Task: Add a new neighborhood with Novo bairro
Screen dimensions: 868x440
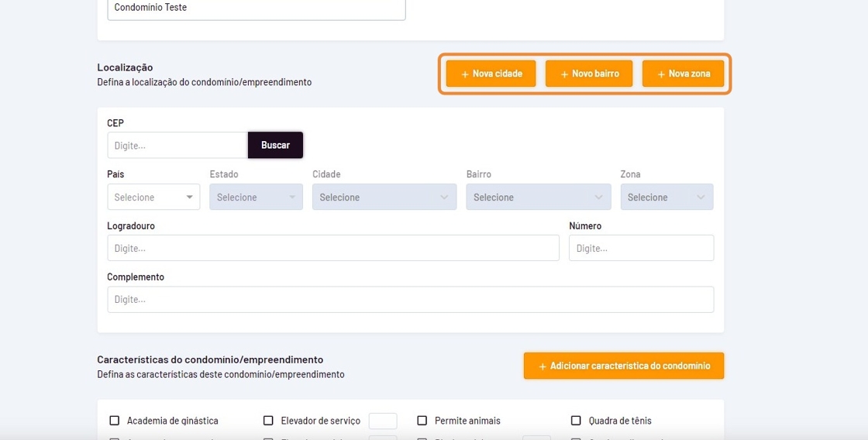Action: (x=588, y=74)
